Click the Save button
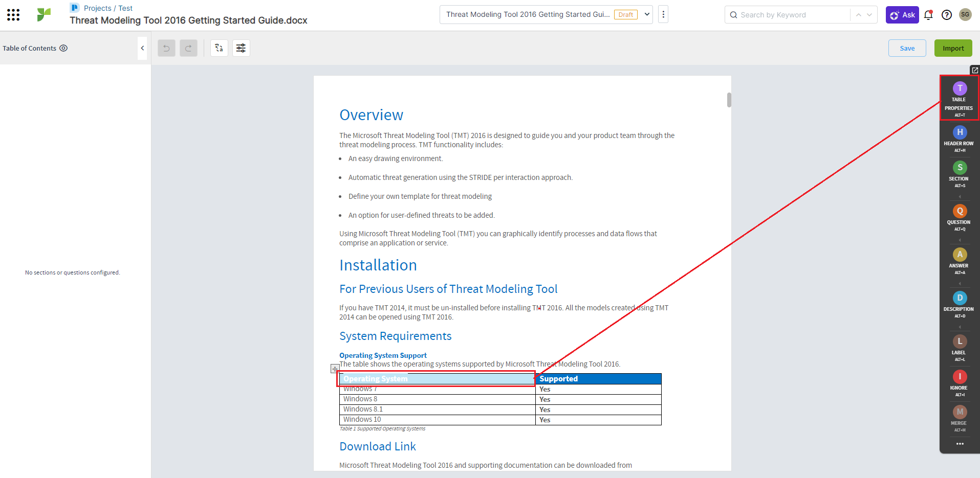The width and height of the screenshot is (980, 478). coord(907,48)
